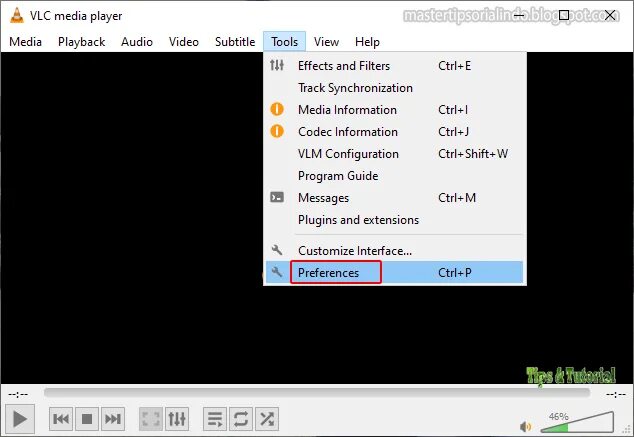Toggle fullscreen video button
This screenshot has width=634, height=437.
pyautogui.click(x=151, y=419)
